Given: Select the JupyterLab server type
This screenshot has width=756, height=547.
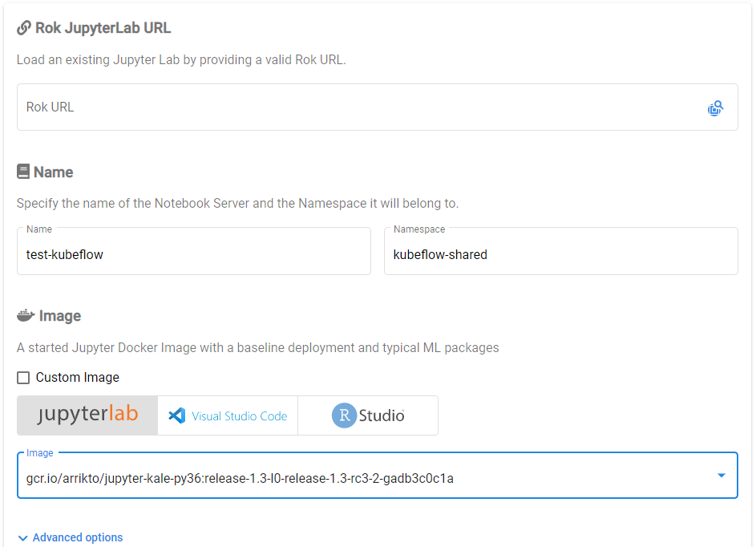Looking at the screenshot, I should pos(87,415).
